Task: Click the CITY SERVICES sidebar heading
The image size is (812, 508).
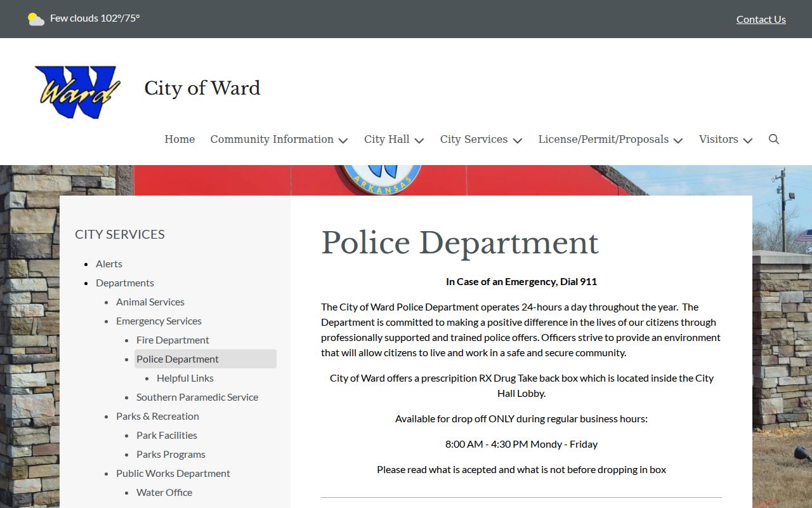Action: click(120, 234)
